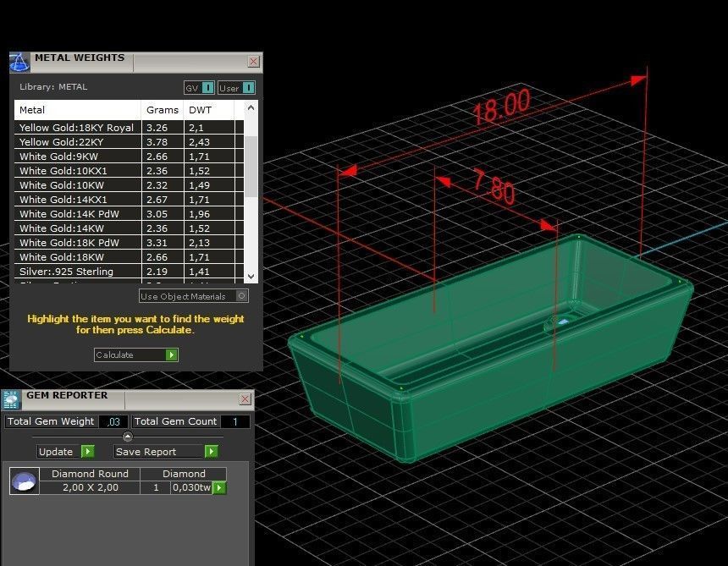Click the green arrow beside 0,030tw

click(219, 487)
